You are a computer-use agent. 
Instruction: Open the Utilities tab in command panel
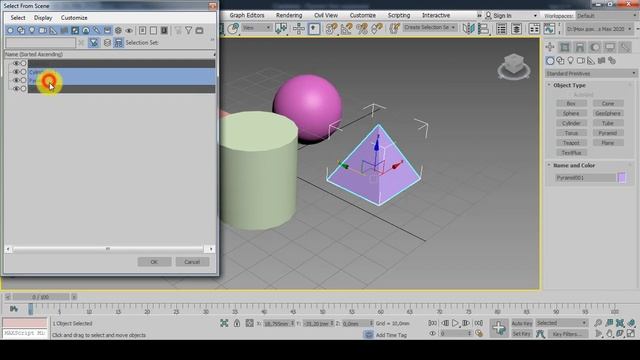pyautogui.click(x=625, y=47)
